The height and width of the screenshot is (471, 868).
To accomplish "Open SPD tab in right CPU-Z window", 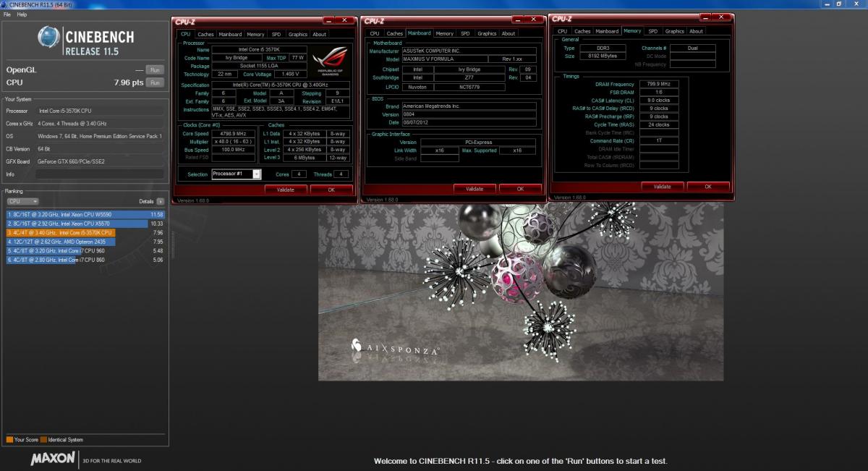I will (653, 31).
